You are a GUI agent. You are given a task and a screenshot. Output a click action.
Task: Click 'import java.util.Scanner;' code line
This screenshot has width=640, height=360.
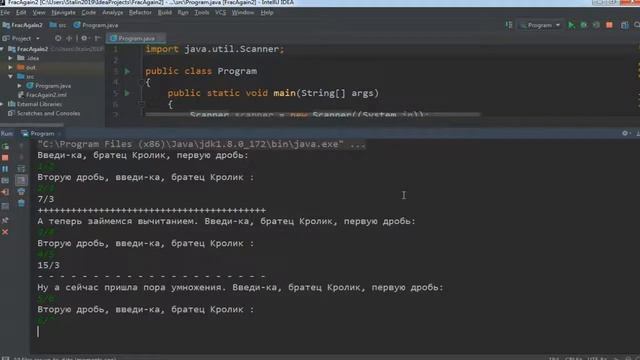click(x=214, y=49)
